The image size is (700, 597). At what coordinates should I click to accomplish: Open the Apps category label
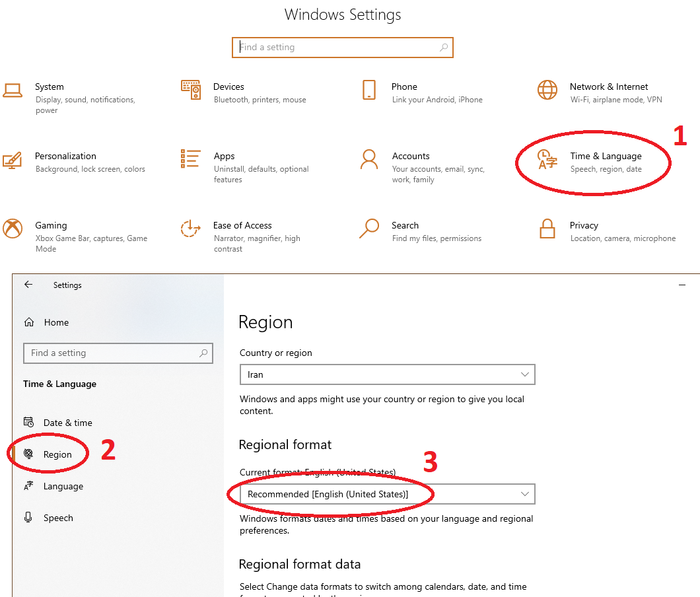[224, 157]
